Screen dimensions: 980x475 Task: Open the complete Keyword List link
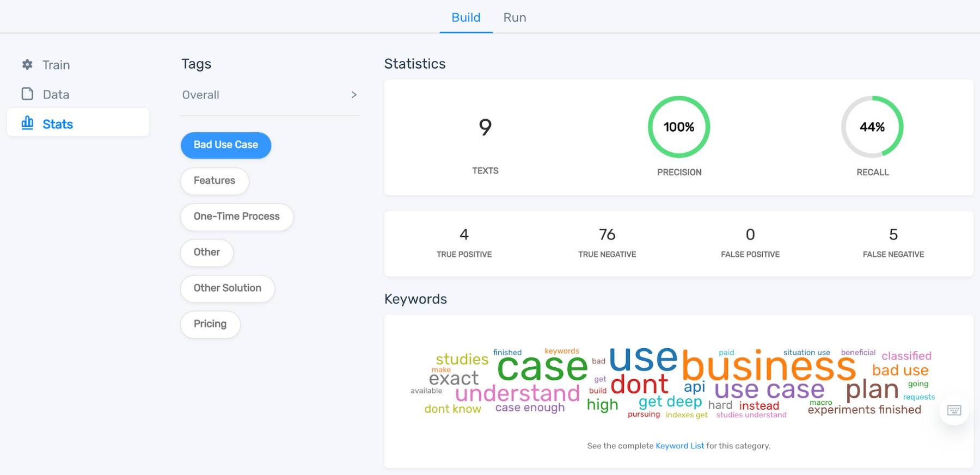tap(679, 446)
